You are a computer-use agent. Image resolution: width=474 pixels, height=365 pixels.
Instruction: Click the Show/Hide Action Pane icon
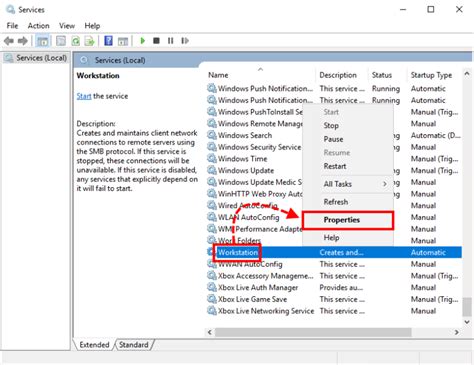(x=123, y=41)
